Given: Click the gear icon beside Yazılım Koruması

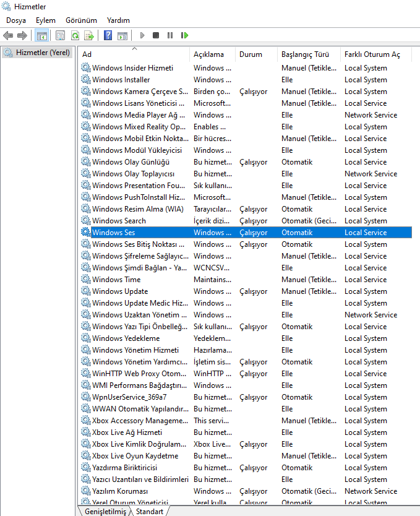Looking at the screenshot, I should click(86, 491).
